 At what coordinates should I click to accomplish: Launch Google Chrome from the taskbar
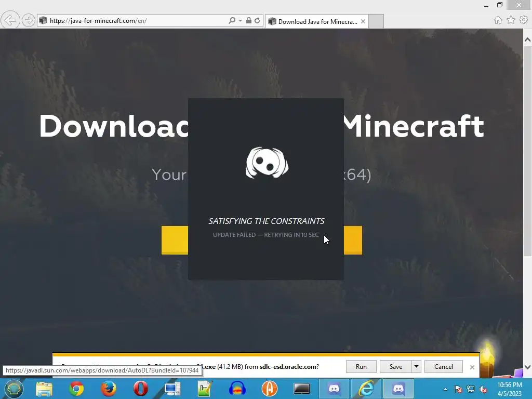point(76,389)
